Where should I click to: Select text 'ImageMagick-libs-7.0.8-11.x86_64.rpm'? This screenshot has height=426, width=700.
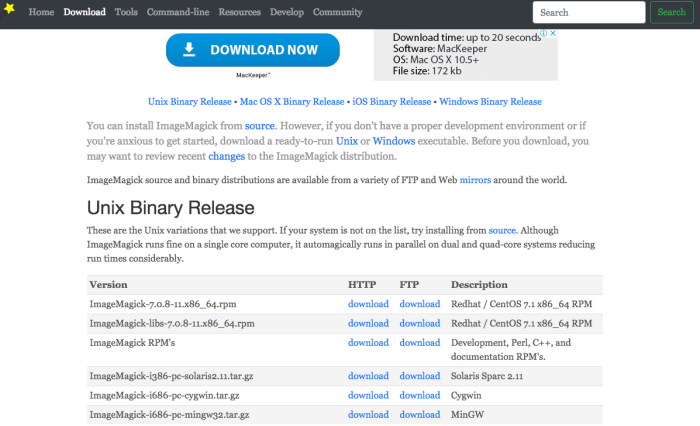point(172,323)
